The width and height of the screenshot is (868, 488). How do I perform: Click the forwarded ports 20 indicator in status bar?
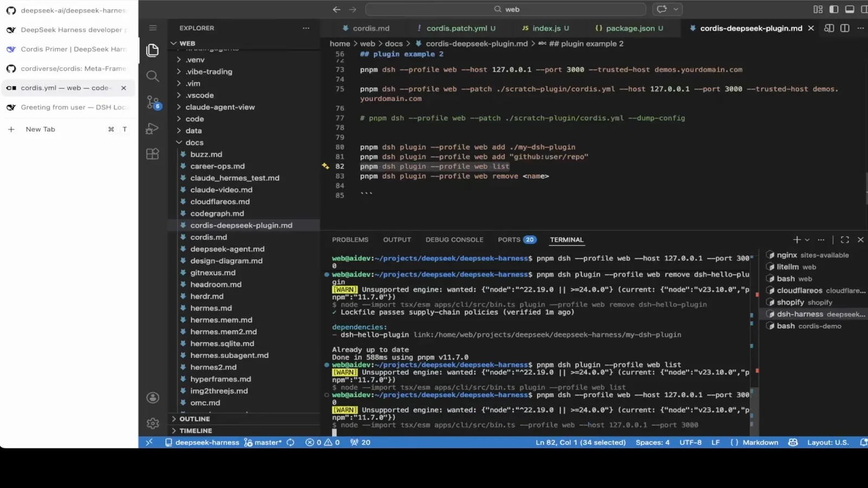(361, 442)
